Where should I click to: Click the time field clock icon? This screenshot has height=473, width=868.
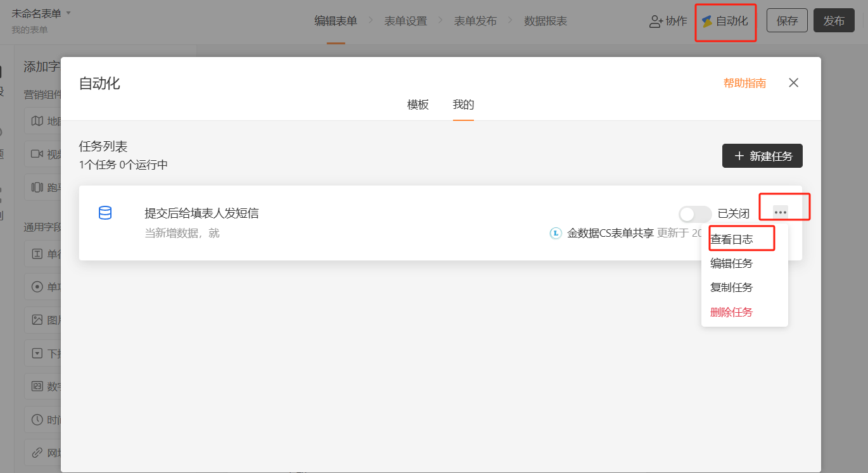coord(37,419)
